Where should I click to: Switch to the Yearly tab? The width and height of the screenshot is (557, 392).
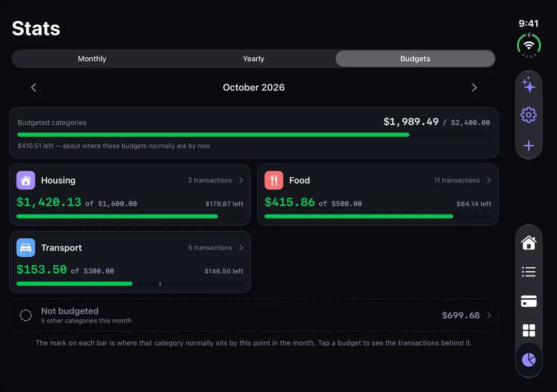[x=254, y=59]
